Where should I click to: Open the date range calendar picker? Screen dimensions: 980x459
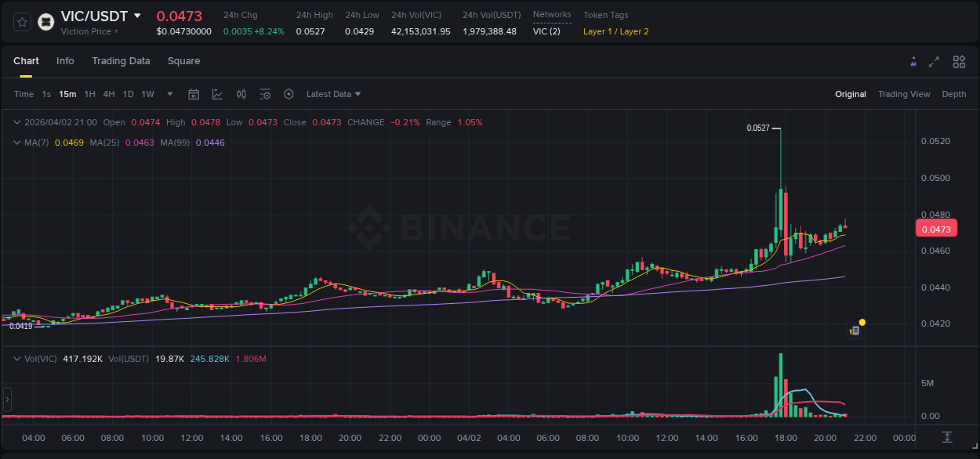coord(194,94)
